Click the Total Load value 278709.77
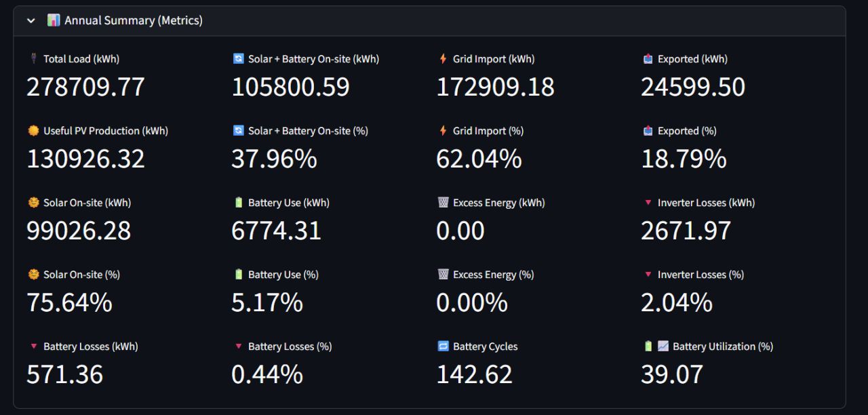Image resolution: width=868 pixels, height=415 pixels. point(85,87)
